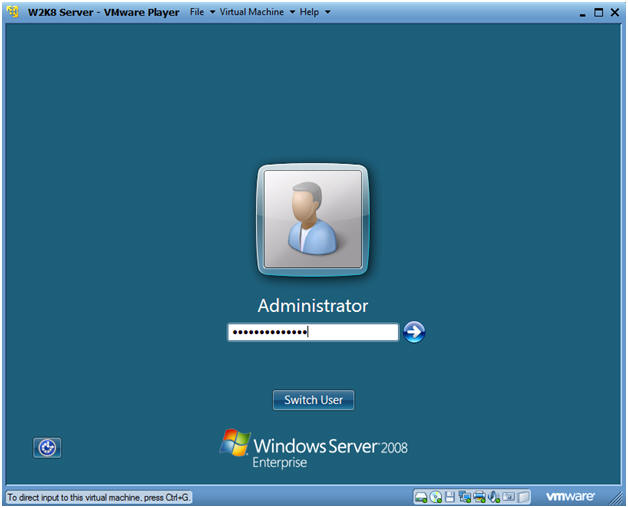The height and width of the screenshot is (508, 628).
Task: Click the Switch User button
Action: pyautogui.click(x=313, y=400)
